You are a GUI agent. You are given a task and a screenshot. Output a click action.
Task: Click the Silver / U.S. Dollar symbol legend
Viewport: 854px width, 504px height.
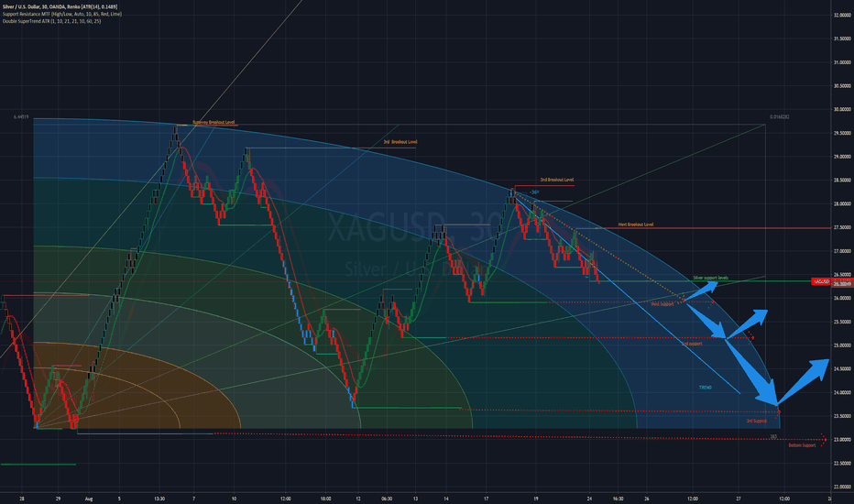click(x=60, y=6)
